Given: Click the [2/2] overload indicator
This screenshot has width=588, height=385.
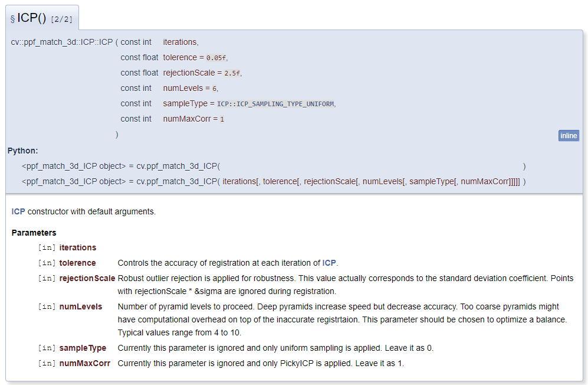Looking at the screenshot, I should coord(62,20).
